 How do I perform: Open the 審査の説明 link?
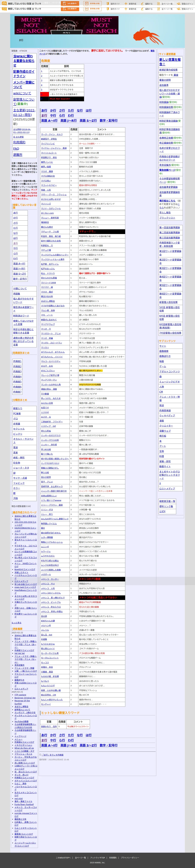pyautogui.click(x=165, y=80)
